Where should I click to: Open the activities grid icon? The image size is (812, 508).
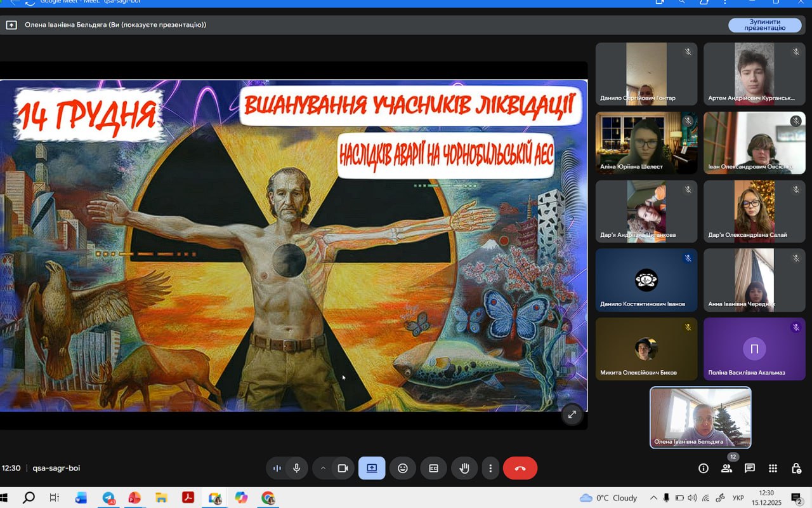pos(773,469)
